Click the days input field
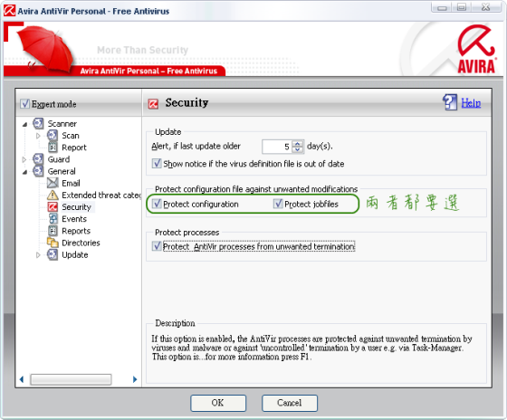Viewport: 507px width, 420px height. pyautogui.click(x=277, y=147)
